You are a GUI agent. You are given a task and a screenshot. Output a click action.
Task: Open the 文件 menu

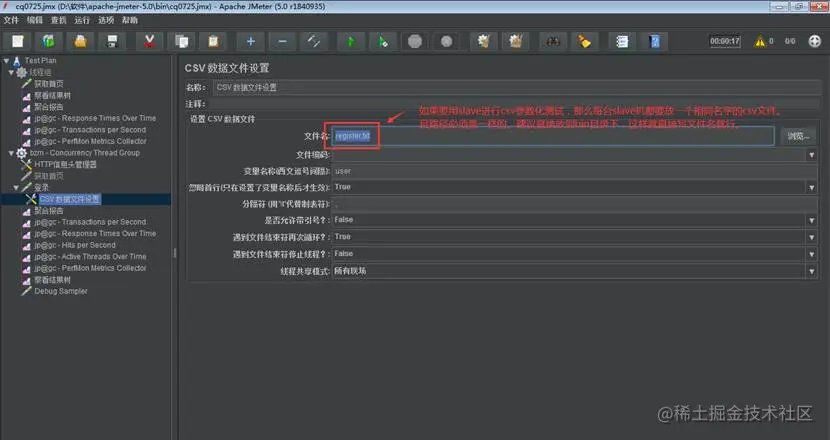(x=11, y=20)
